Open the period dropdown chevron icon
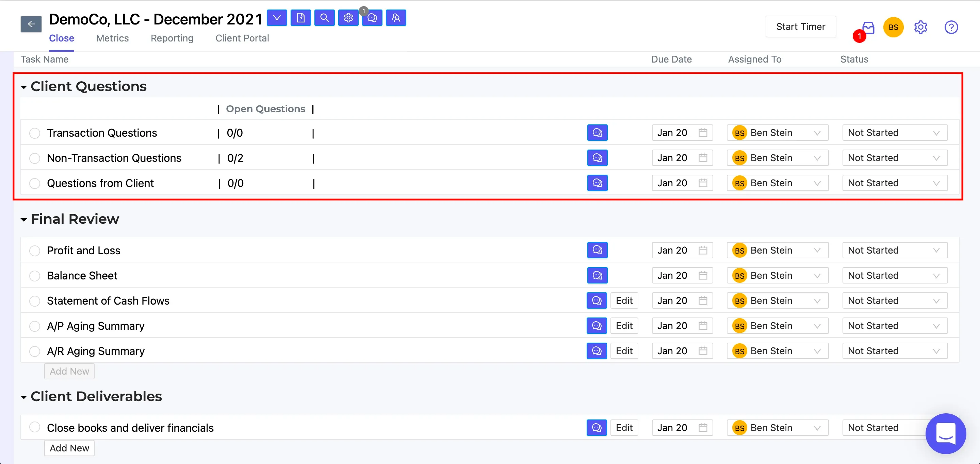The image size is (980, 464). click(277, 18)
